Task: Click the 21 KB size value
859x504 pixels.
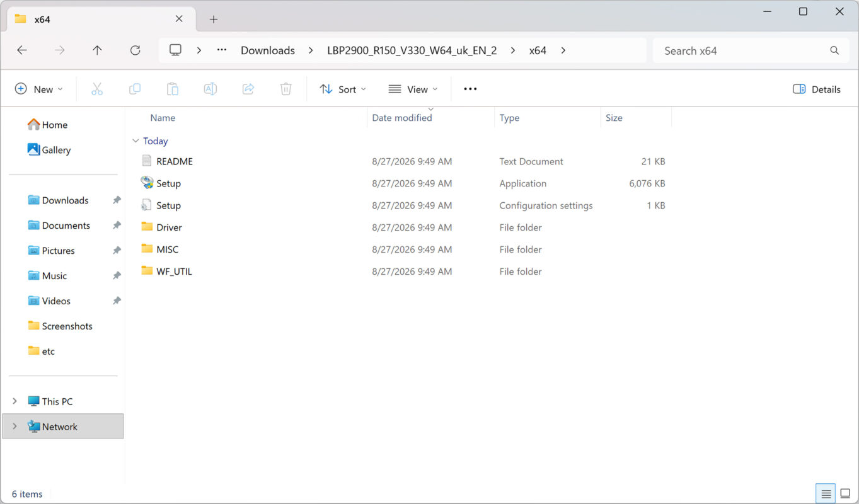Action: pos(653,161)
